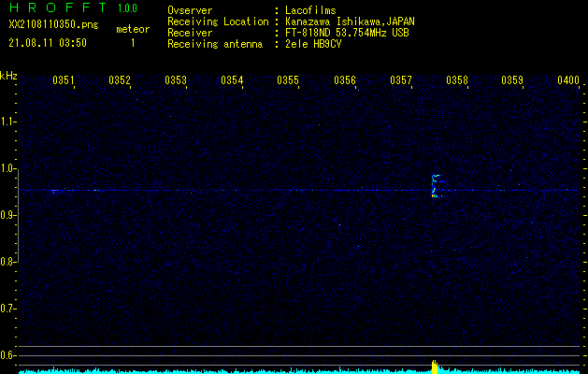Select version number 1.0.0

[127, 8]
